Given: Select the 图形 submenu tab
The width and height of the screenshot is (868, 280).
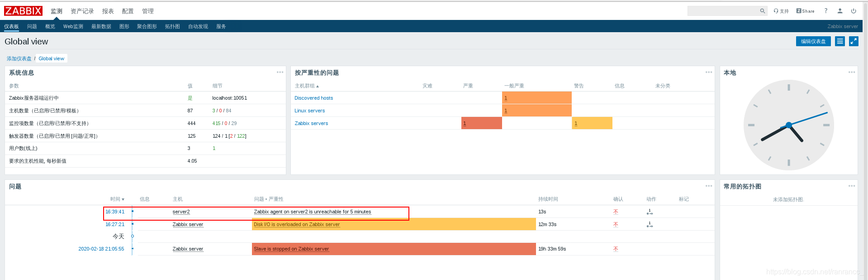Looking at the screenshot, I should click(x=124, y=26).
